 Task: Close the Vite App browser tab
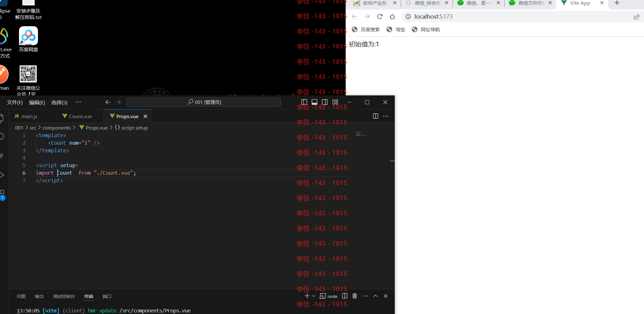point(602,3)
